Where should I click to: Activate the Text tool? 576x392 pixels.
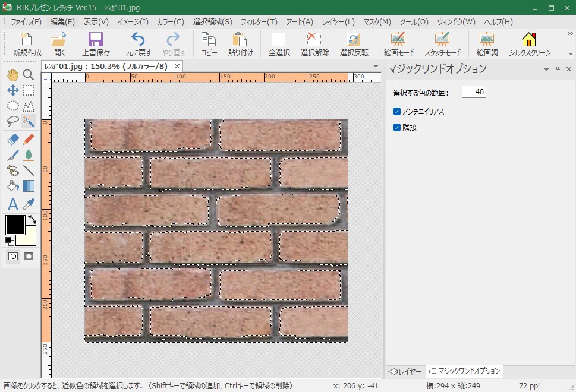12,205
